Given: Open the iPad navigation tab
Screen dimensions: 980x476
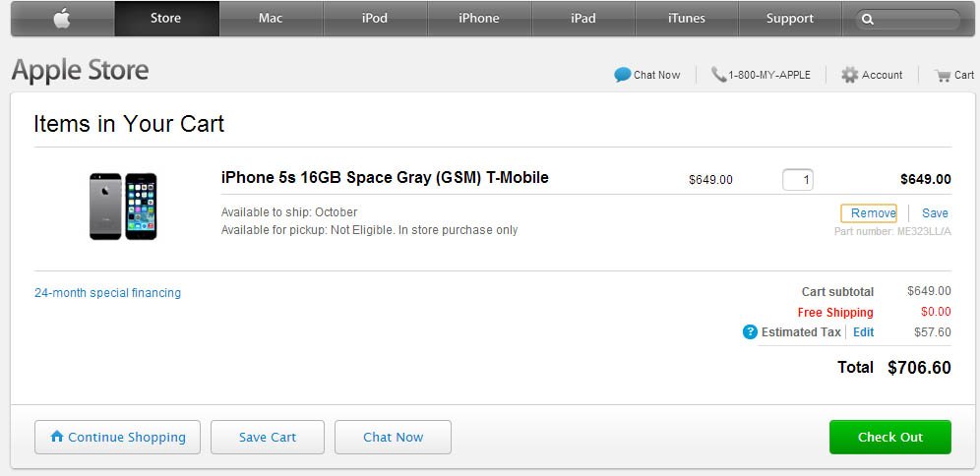Looking at the screenshot, I should click(x=583, y=19).
